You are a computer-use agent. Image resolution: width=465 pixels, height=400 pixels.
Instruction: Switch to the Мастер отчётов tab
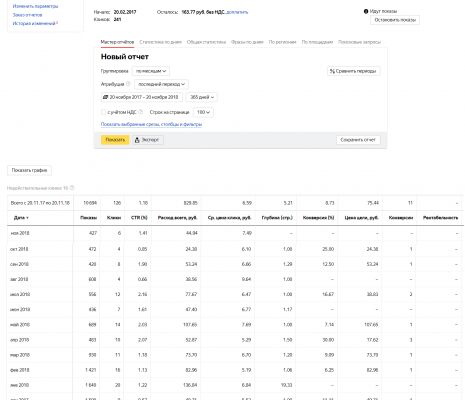(x=117, y=42)
